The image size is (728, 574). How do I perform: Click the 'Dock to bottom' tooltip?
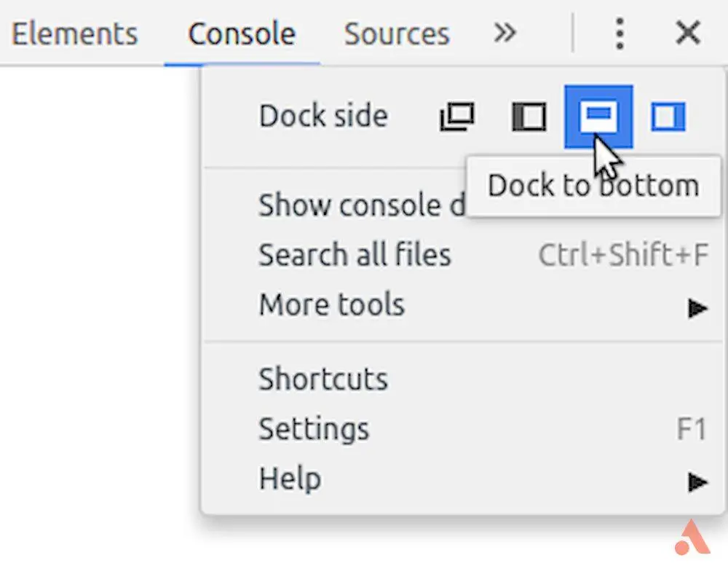pyautogui.click(x=593, y=186)
